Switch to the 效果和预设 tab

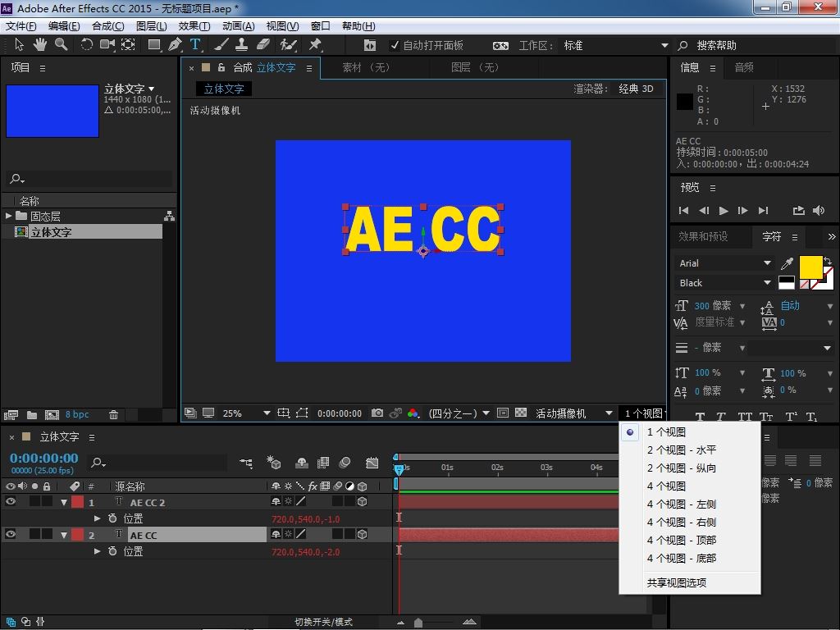click(x=703, y=237)
